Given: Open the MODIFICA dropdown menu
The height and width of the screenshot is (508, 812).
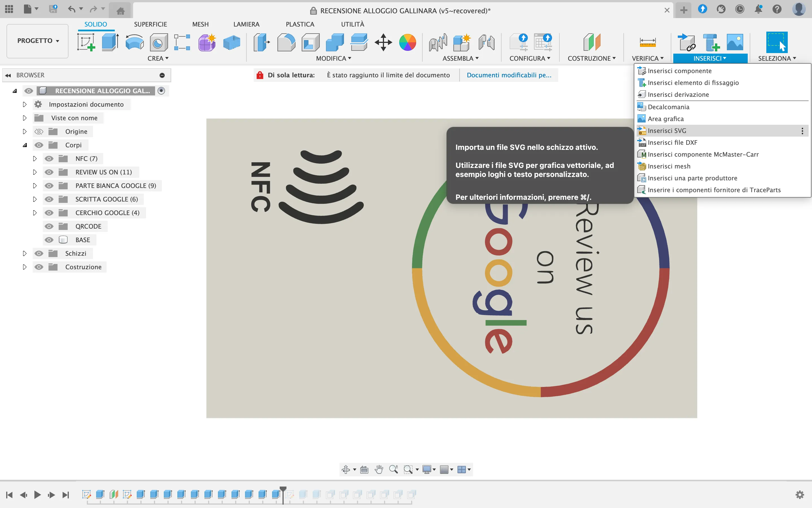Looking at the screenshot, I should (334, 58).
